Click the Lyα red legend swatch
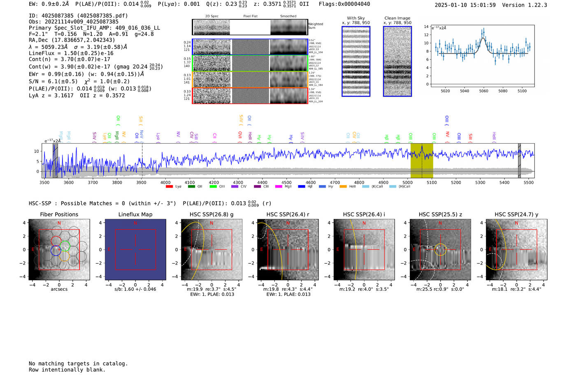 (169, 187)
